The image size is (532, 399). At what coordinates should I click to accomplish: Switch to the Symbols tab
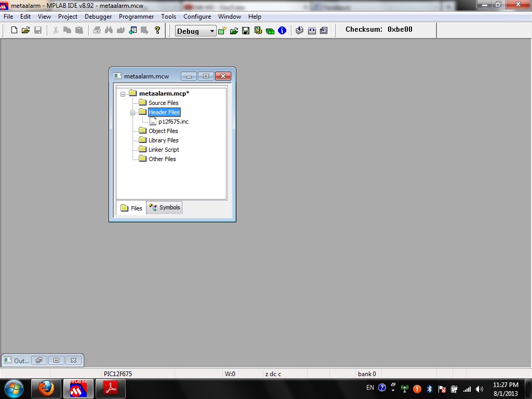click(165, 207)
